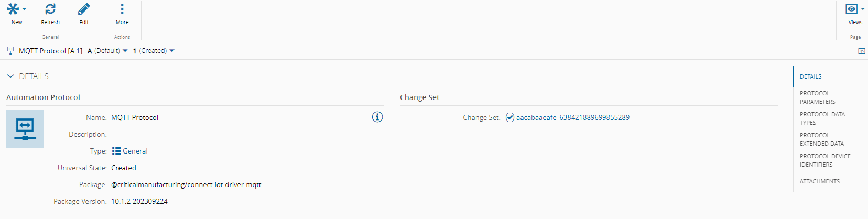
Task: Go to Protocol Data Types section
Action: point(822,118)
